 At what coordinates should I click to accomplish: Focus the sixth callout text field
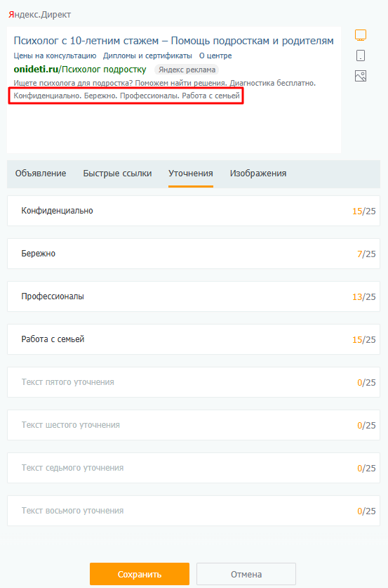pyautogui.click(x=194, y=425)
